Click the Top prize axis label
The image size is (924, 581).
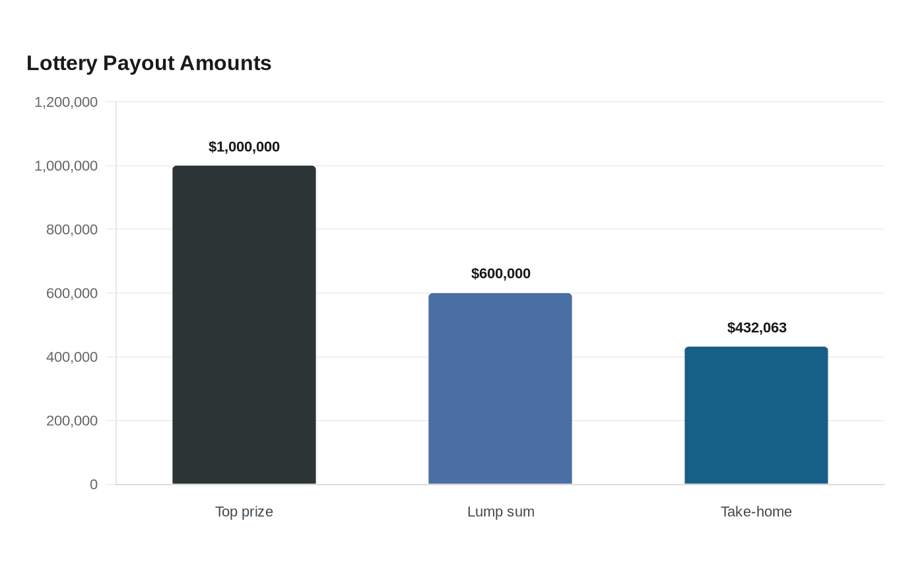244,512
